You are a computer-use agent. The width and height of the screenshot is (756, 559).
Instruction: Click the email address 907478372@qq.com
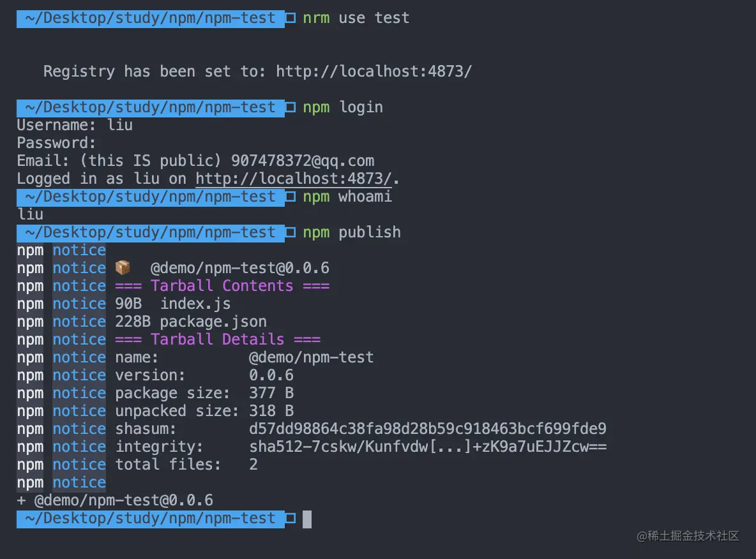pyautogui.click(x=302, y=160)
